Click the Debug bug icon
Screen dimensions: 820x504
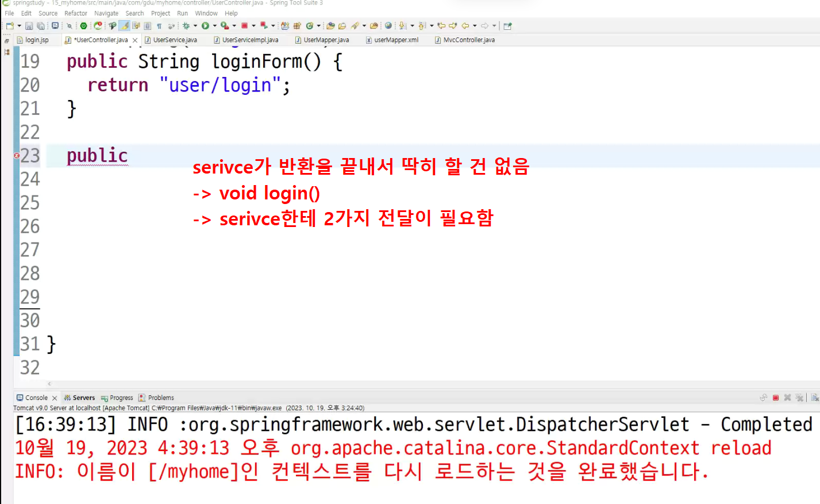(186, 26)
